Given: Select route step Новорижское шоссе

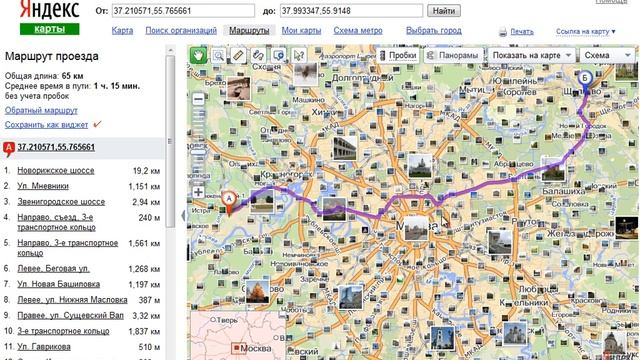Looking at the screenshot, I should [x=56, y=171].
